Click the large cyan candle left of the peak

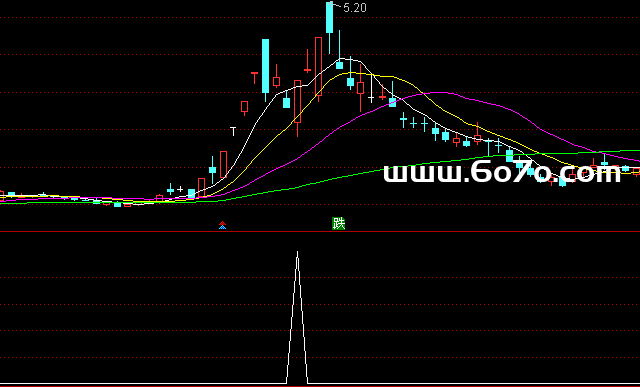(x=265, y=66)
